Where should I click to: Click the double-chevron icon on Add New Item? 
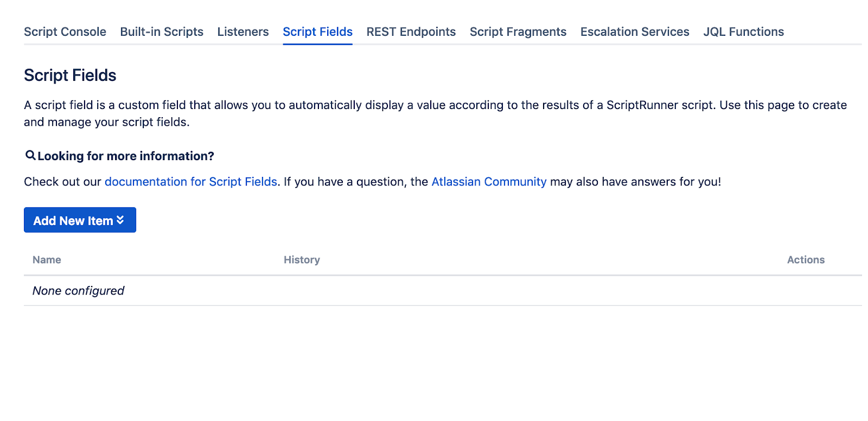pos(120,220)
